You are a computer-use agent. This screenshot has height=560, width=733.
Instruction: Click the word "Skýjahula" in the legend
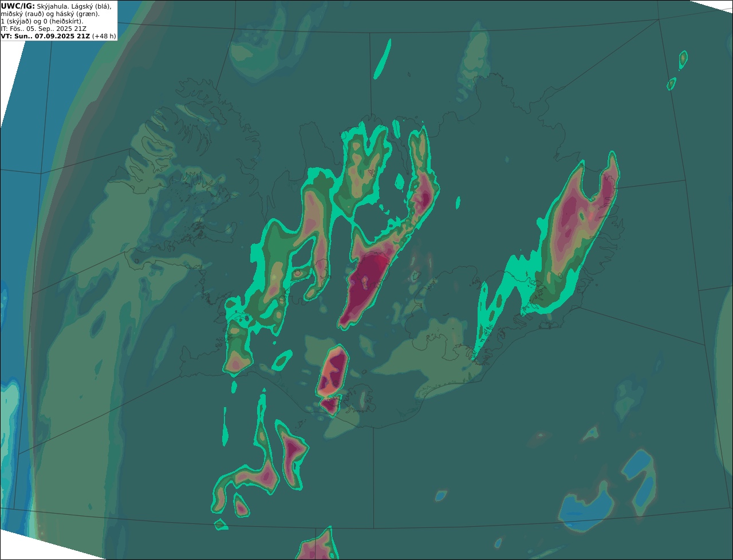pyautogui.click(x=52, y=7)
